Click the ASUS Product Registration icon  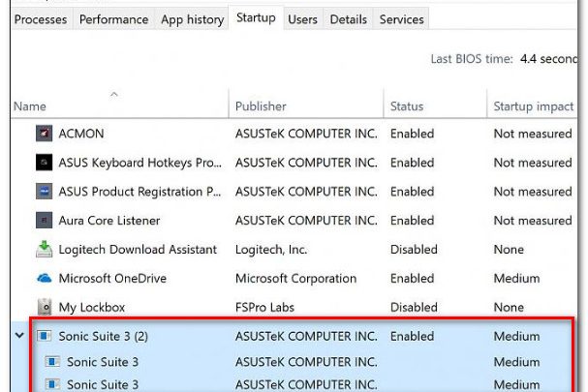pyautogui.click(x=44, y=192)
